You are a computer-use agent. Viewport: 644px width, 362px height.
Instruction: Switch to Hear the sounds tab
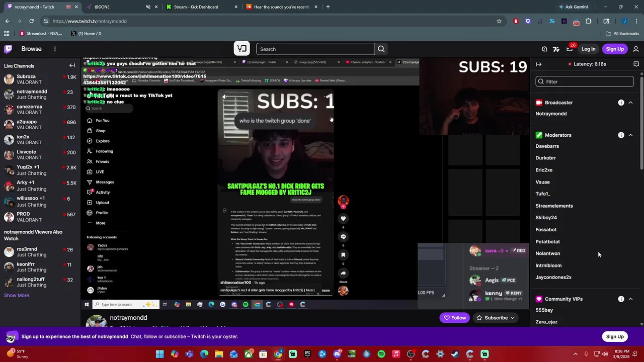point(281,7)
